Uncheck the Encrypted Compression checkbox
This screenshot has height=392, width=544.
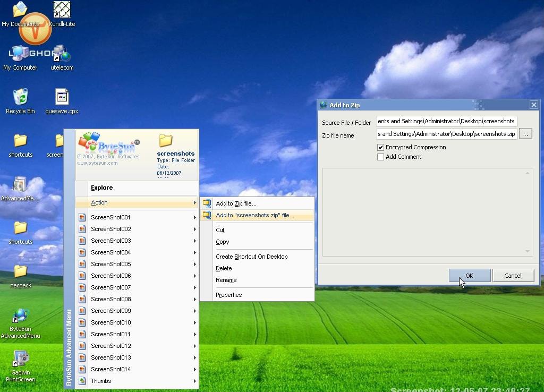pyautogui.click(x=380, y=148)
